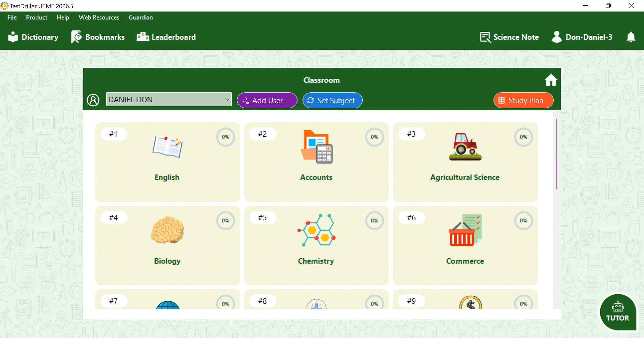Open the Leaderboard podium icon
The width and height of the screenshot is (644, 338).
[x=143, y=37]
